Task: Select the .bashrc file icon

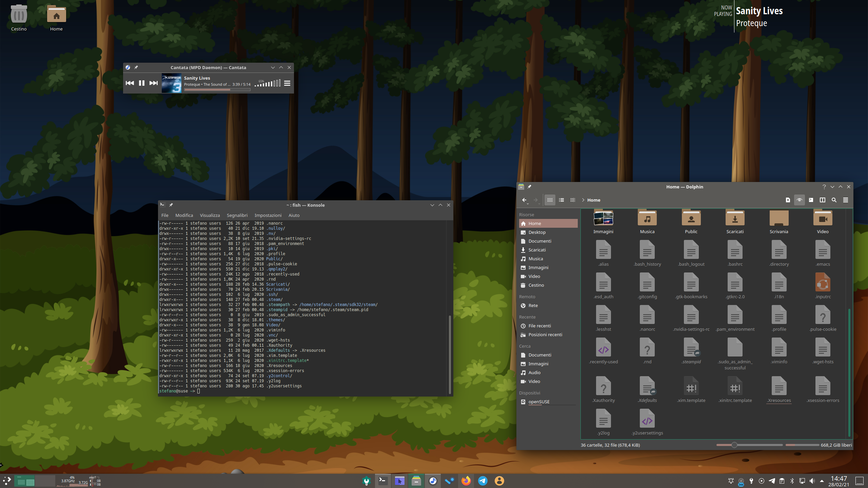Action: (735, 249)
